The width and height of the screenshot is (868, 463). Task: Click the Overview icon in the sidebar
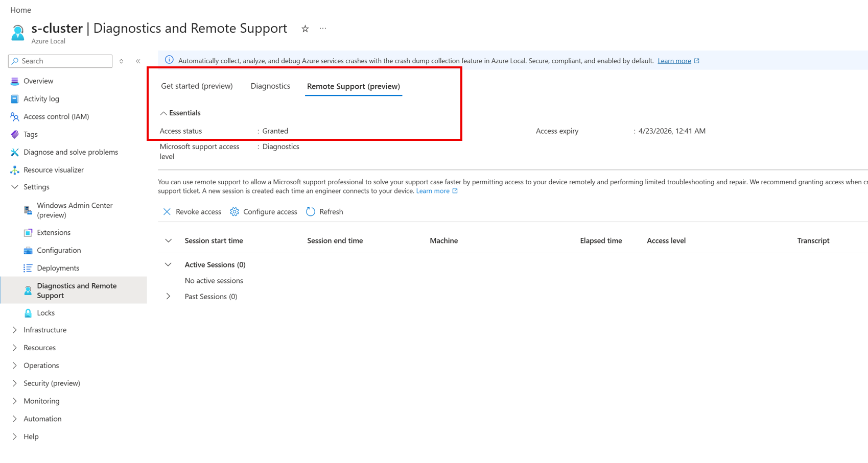(x=15, y=81)
